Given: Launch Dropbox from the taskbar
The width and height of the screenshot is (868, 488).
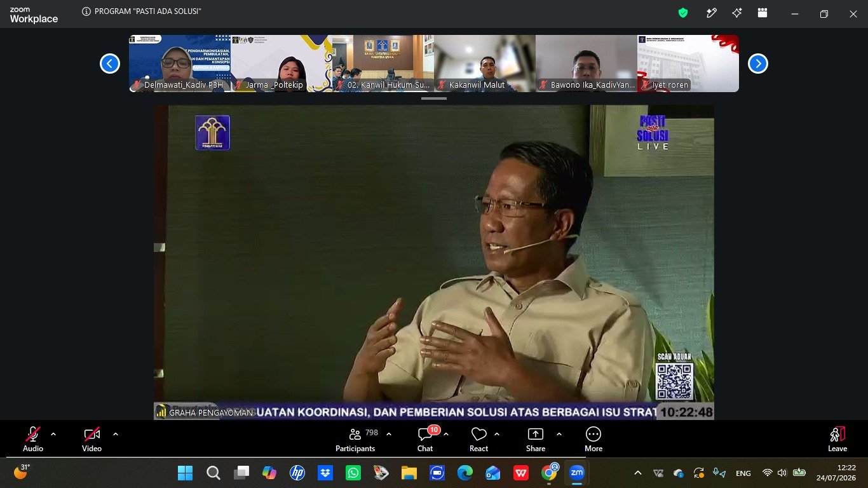Looking at the screenshot, I should point(325,473).
